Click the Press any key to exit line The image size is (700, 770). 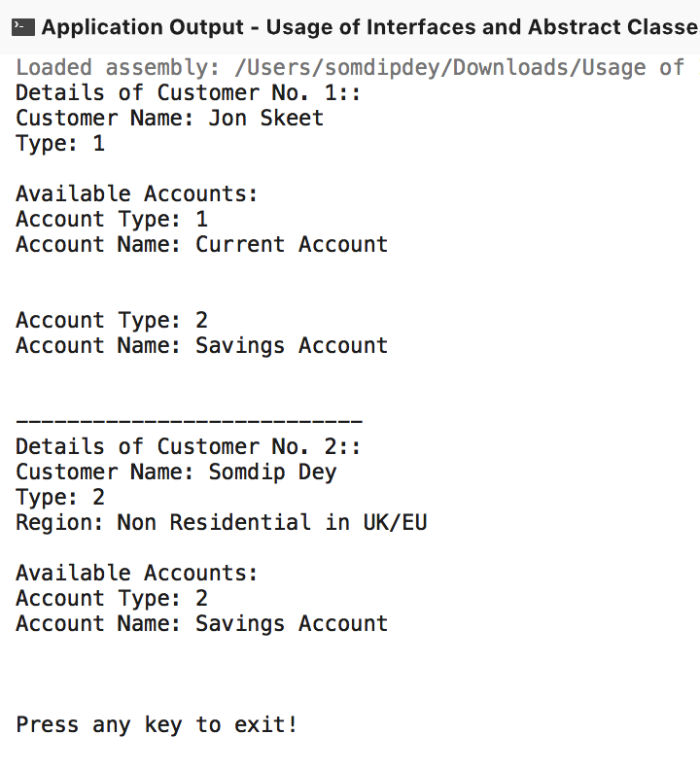pyautogui.click(x=157, y=725)
